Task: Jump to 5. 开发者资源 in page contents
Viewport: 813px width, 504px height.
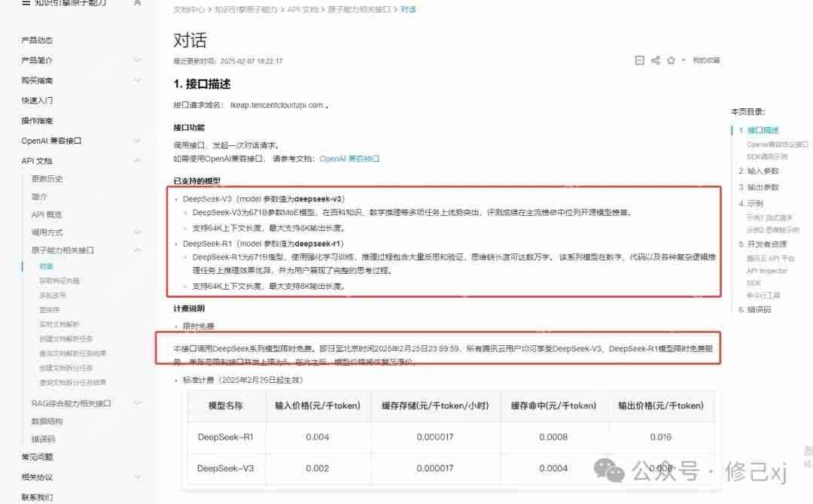Action: (x=763, y=244)
